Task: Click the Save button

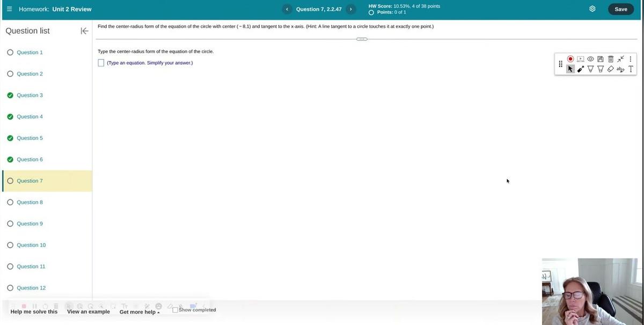Action: pos(620,9)
